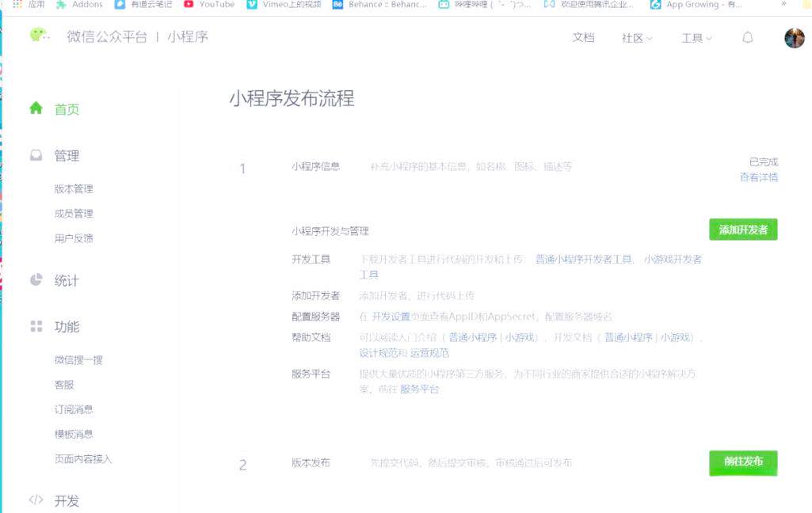The image size is (812, 513).
Task: Open the user avatar picture
Action: (x=795, y=38)
